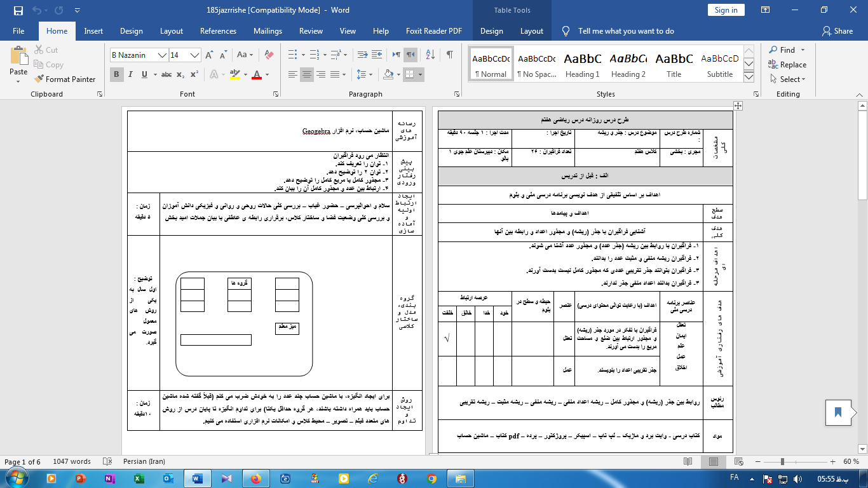Switch to the Mailings tab
Screen dimensions: 868x488
click(x=268, y=30)
